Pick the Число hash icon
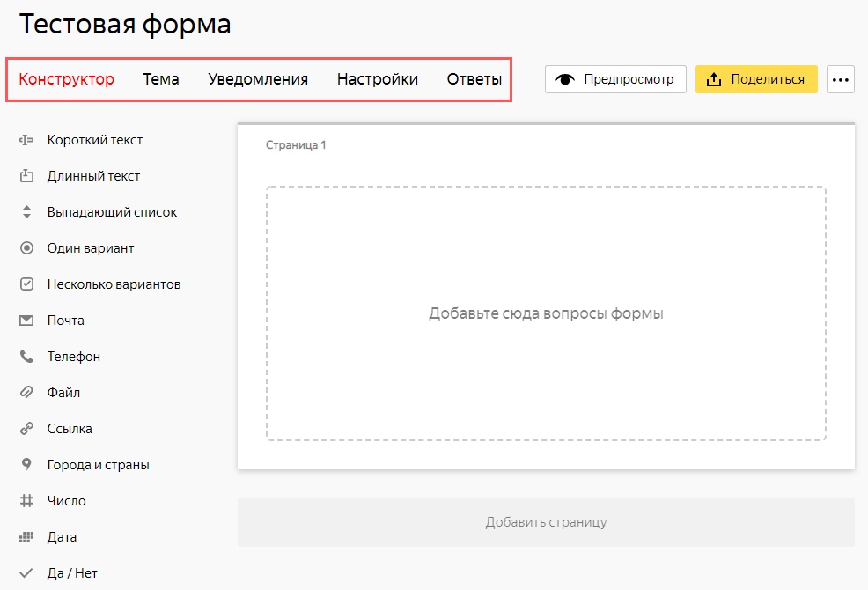Viewport: 868px width, 590px height. click(x=26, y=501)
